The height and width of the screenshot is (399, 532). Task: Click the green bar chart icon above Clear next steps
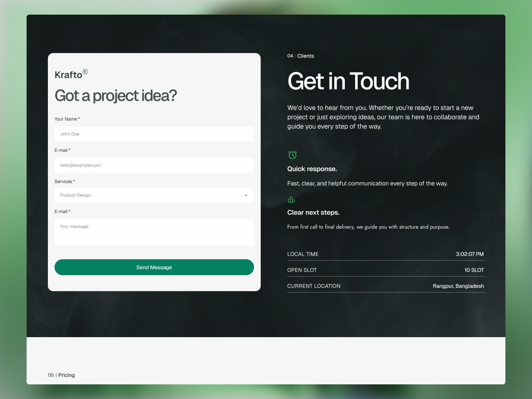[291, 199]
